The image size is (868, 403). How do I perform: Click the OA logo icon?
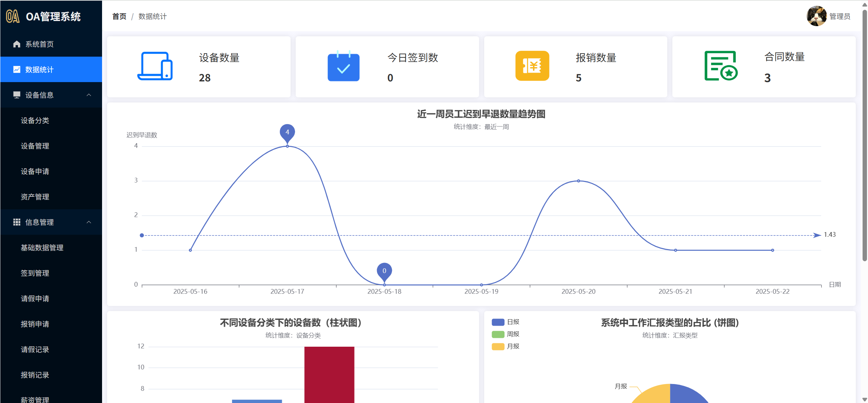[13, 16]
